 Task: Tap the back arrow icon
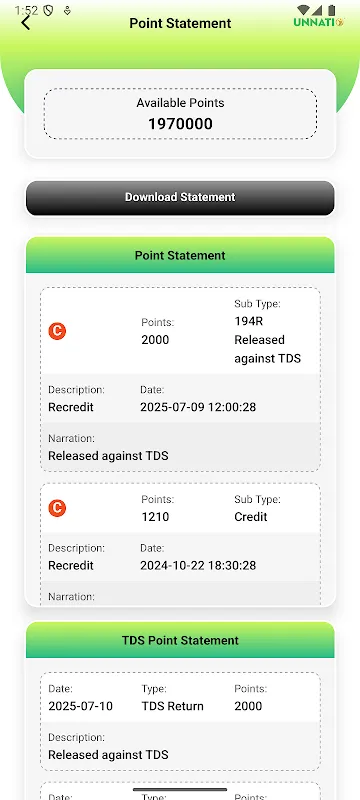pos(25,22)
